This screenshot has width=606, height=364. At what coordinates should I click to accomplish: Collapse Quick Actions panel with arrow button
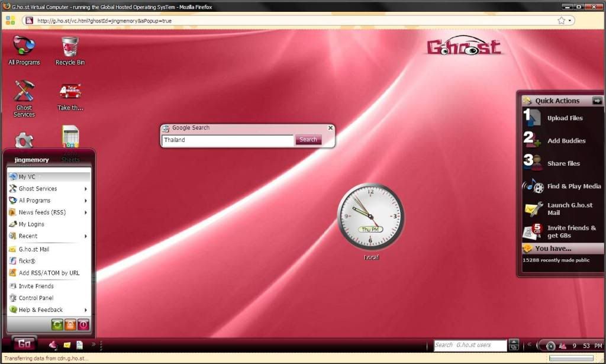[597, 101]
